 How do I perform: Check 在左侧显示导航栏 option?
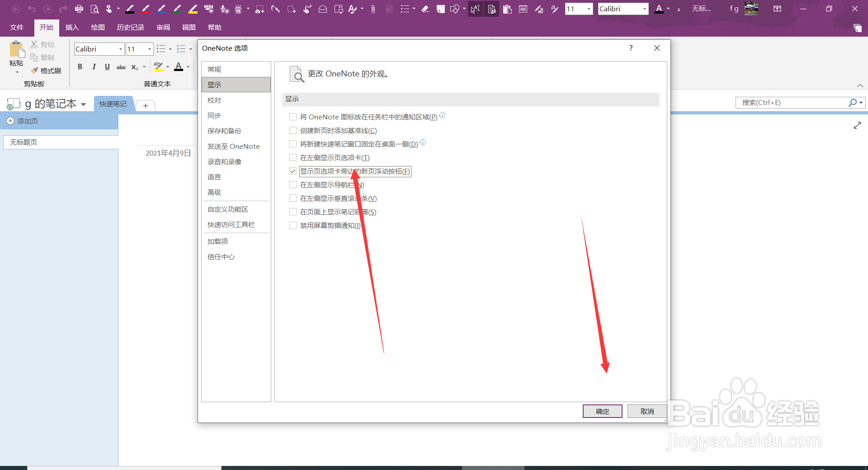[293, 185]
